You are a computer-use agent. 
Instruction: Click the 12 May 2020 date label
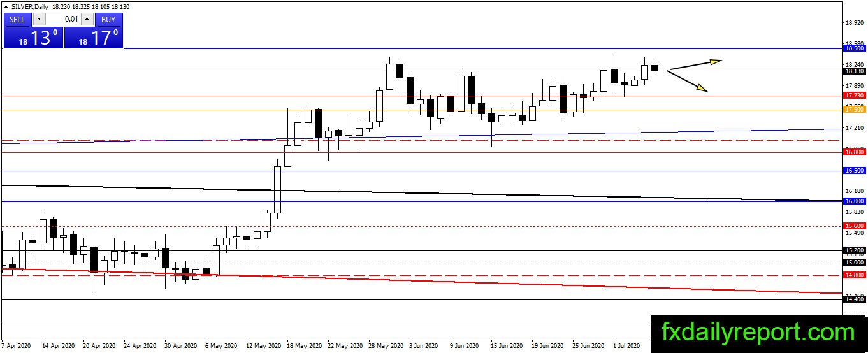[263, 346]
